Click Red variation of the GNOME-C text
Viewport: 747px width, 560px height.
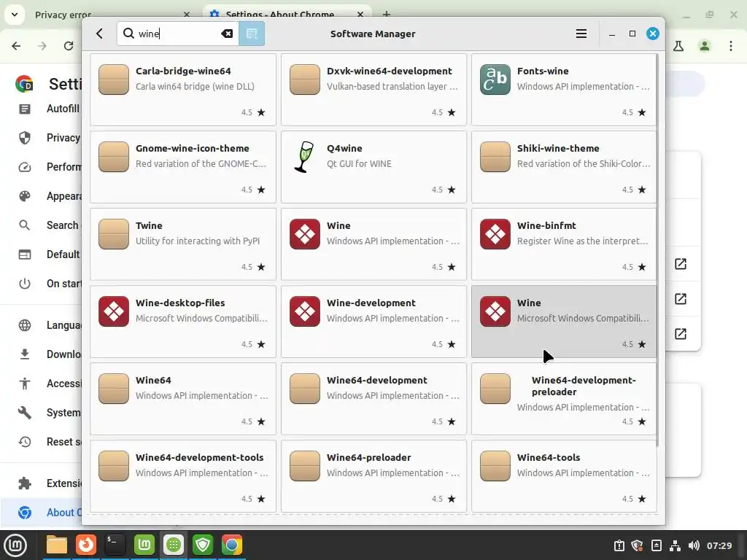[x=201, y=164]
